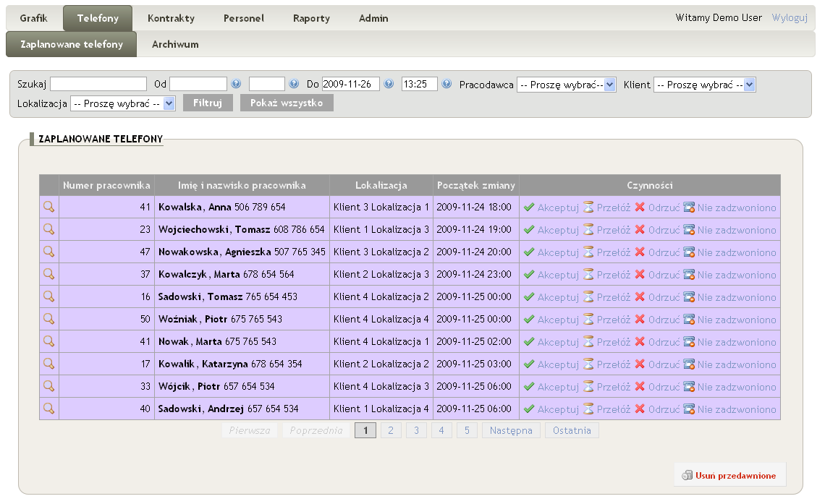Open the Archiwum sub-tab

click(175, 44)
